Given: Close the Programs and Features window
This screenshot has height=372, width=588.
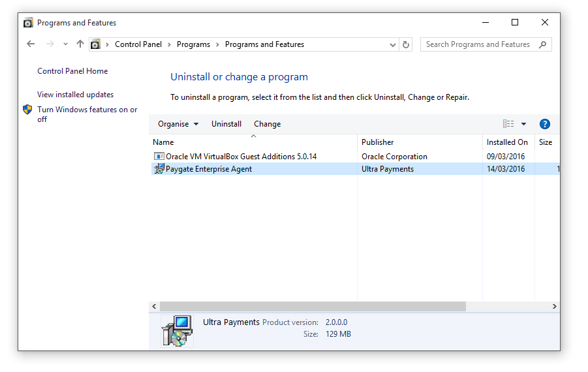Looking at the screenshot, I should pos(545,22).
